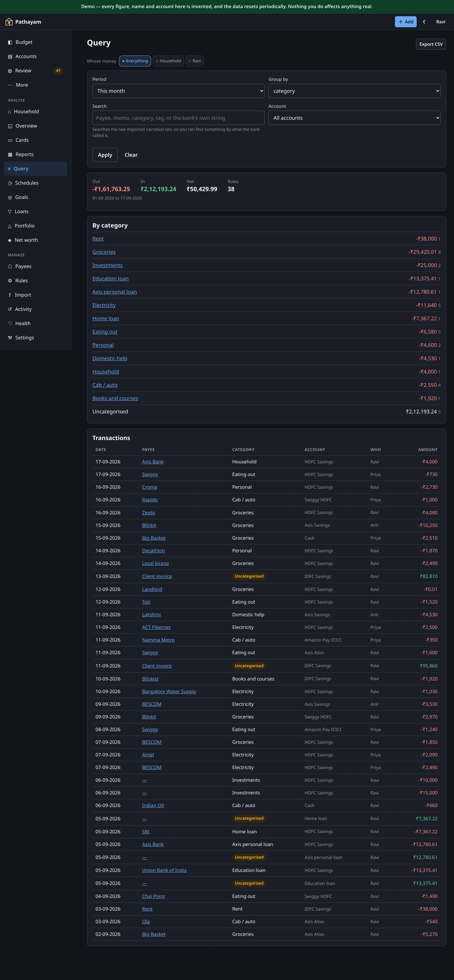This screenshot has width=454, height=980.
Task: Open the Decathlon payee link
Action: pos(153,551)
